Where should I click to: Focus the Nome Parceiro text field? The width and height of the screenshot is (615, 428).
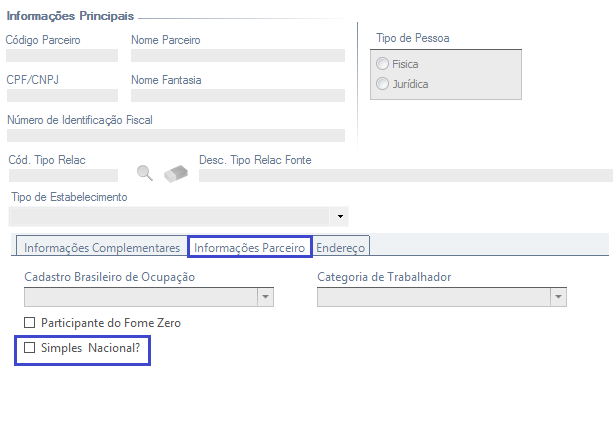click(x=237, y=56)
